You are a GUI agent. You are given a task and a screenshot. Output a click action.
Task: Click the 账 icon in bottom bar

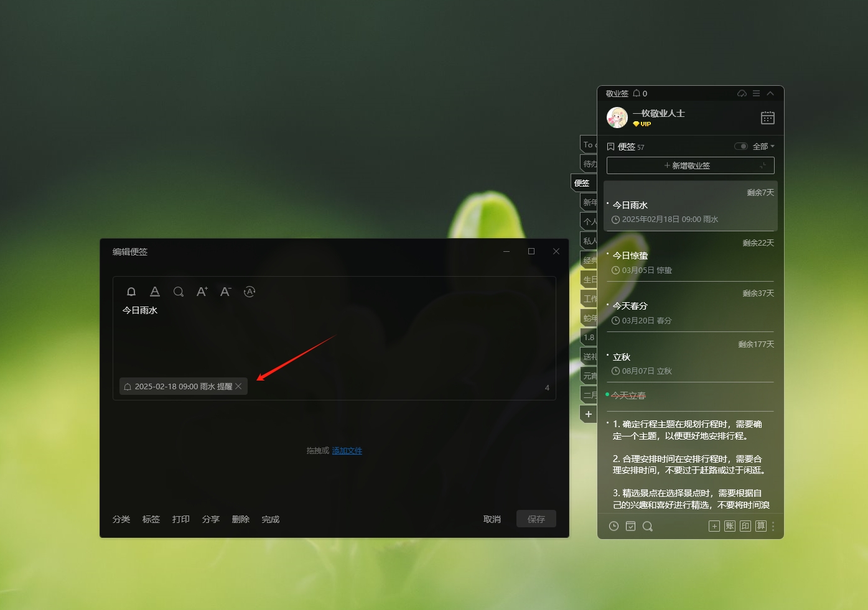(730, 526)
